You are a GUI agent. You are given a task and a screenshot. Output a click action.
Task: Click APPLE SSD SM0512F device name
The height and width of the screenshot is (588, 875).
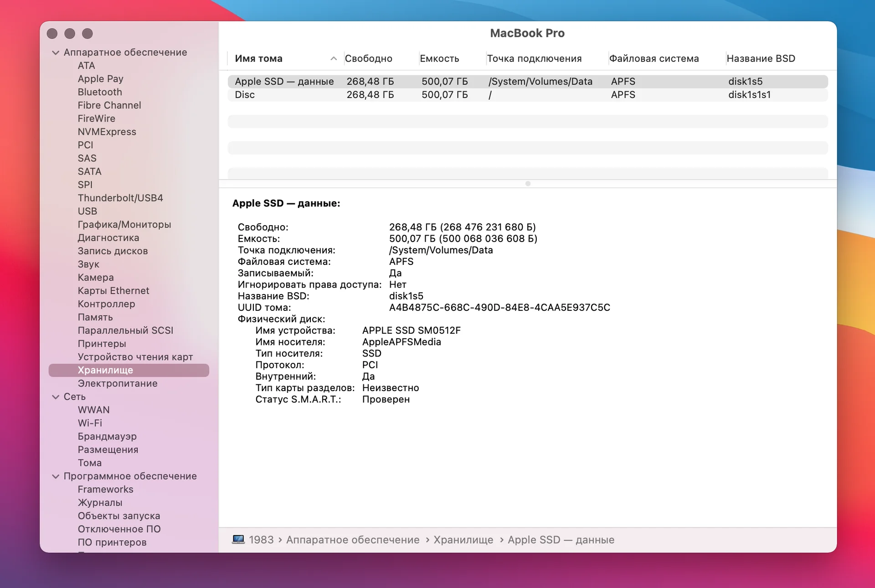coord(412,330)
